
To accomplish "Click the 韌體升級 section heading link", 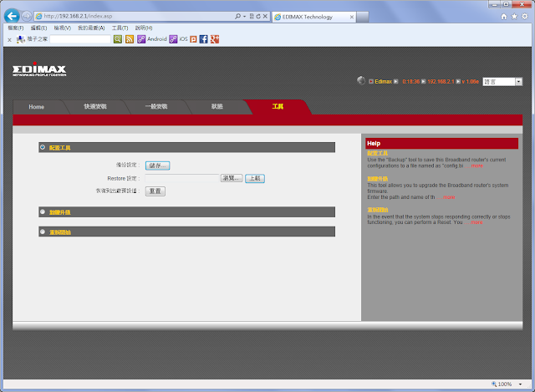I will coord(59,212).
